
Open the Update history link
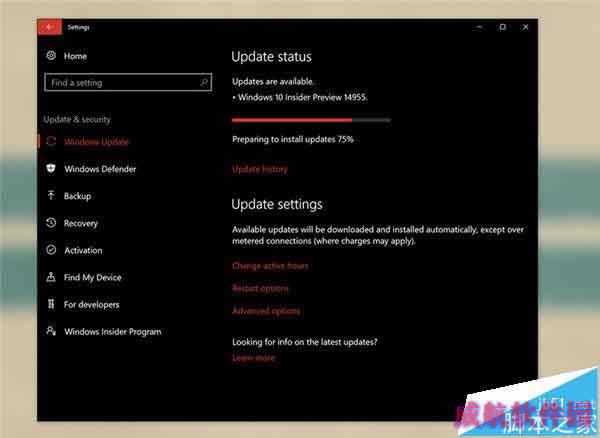pyautogui.click(x=260, y=169)
